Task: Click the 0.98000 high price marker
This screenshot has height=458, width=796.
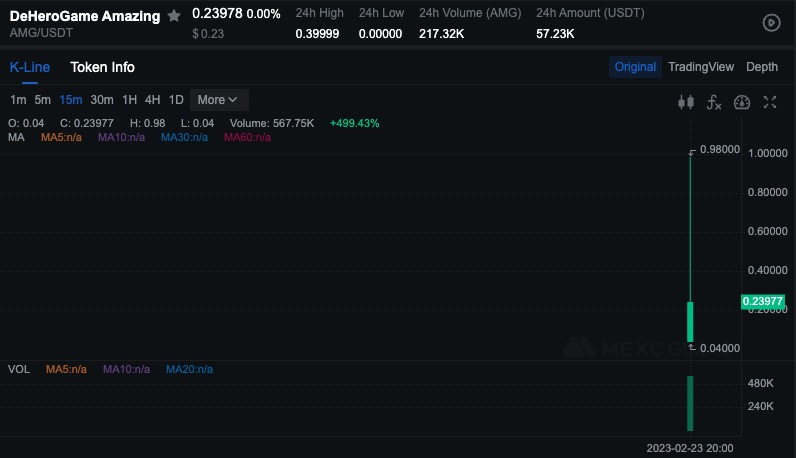Action: (719, 149)
